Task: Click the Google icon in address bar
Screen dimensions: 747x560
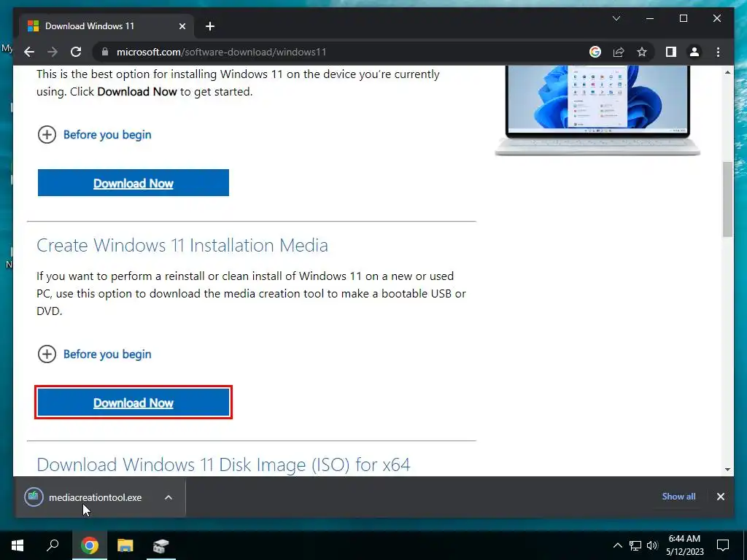Action: click(595, 52)
